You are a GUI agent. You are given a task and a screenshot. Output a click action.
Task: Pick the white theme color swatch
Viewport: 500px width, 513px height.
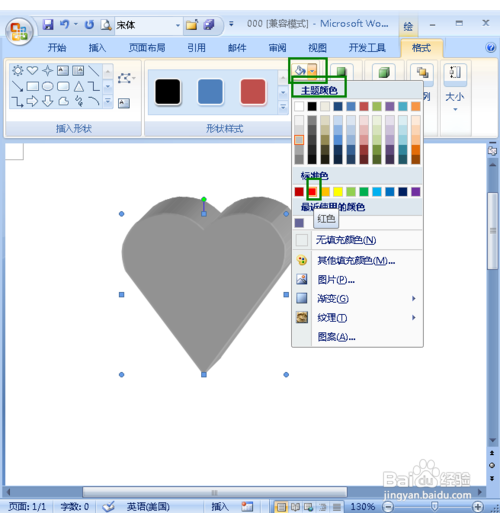(299, 106)
